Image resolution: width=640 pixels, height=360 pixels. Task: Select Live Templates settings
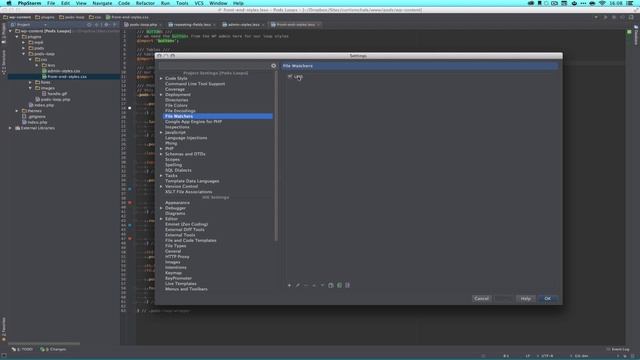tap(180, 284)
